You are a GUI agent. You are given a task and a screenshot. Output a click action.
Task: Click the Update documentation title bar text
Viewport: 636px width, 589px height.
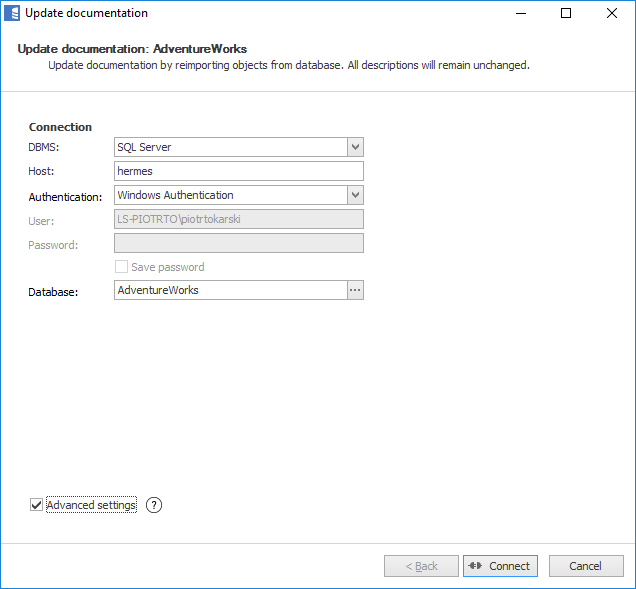[86, 13]
